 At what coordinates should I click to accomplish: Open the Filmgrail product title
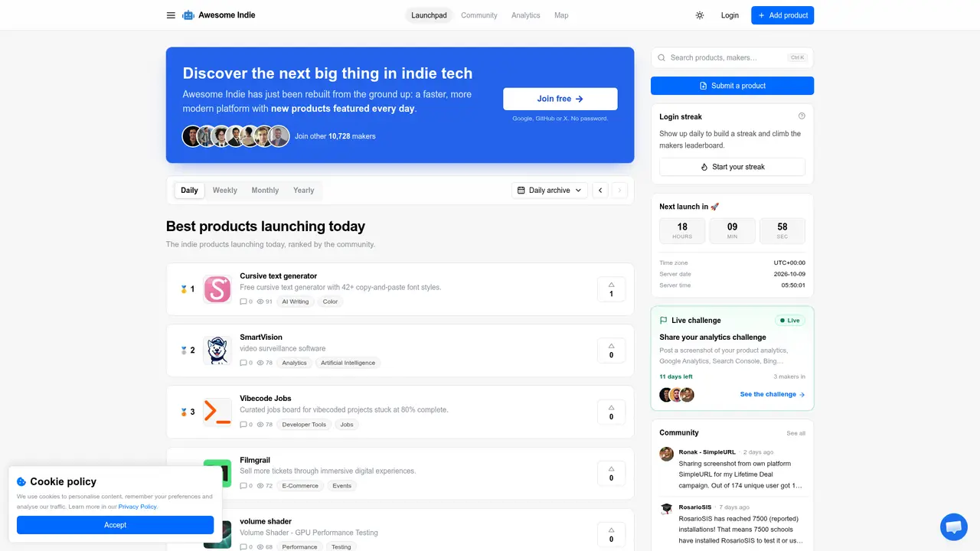tap(255, 460)
